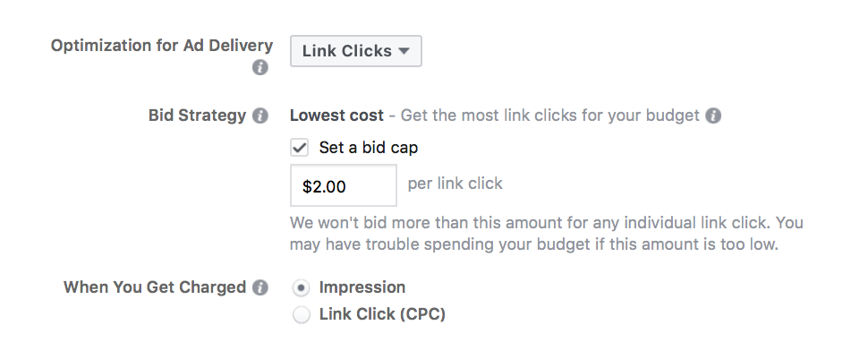Uncheck the Set a bid cap checkbox

click(300, 148)
